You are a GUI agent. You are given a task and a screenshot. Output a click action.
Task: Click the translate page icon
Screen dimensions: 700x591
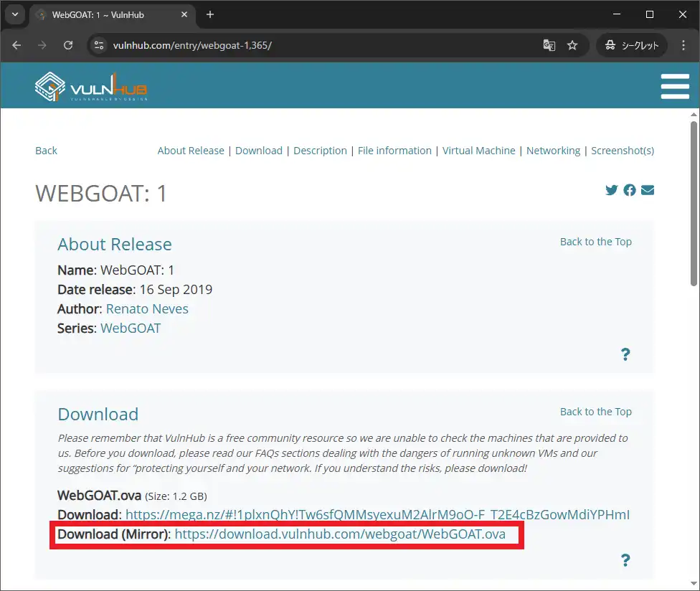coord(549,45)
